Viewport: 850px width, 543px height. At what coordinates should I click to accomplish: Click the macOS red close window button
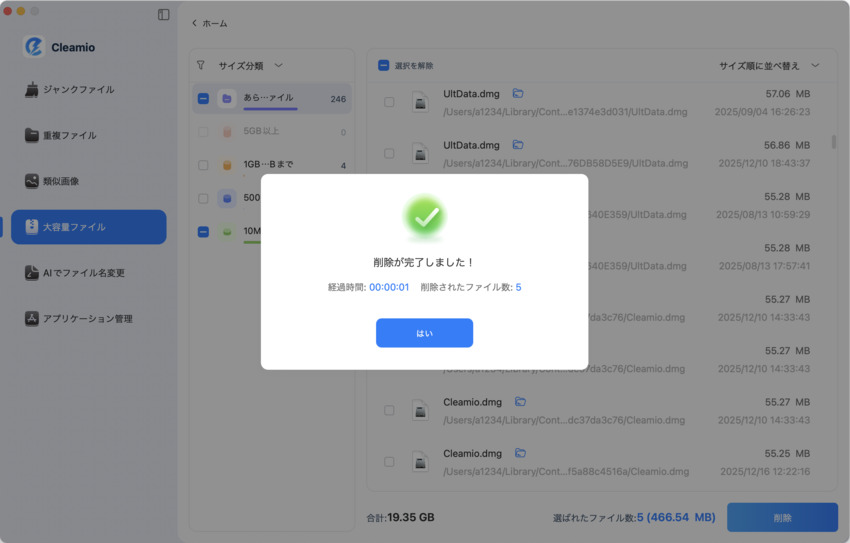(x=8, y=11)
